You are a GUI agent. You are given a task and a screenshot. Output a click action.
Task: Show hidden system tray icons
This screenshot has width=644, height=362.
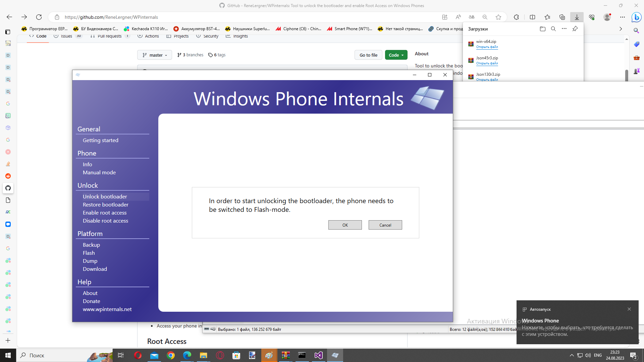pyautogui.click(x=572, y=355)
